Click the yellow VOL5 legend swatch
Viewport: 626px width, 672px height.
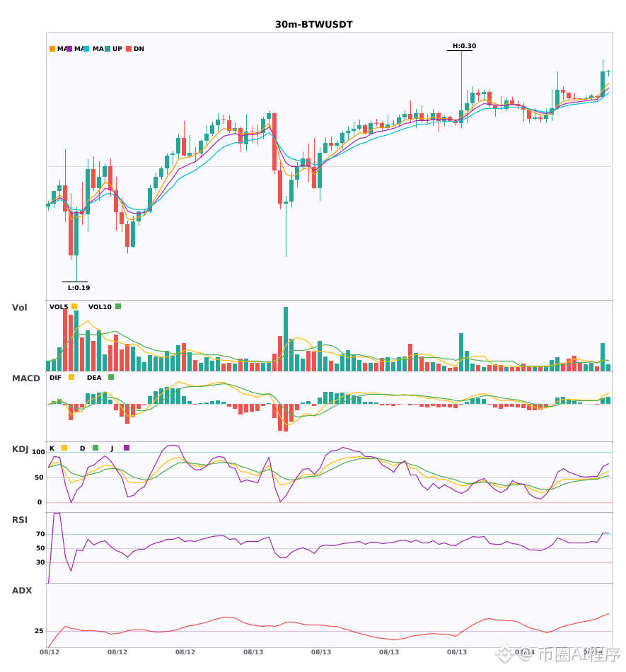click(x=74, y=306)
